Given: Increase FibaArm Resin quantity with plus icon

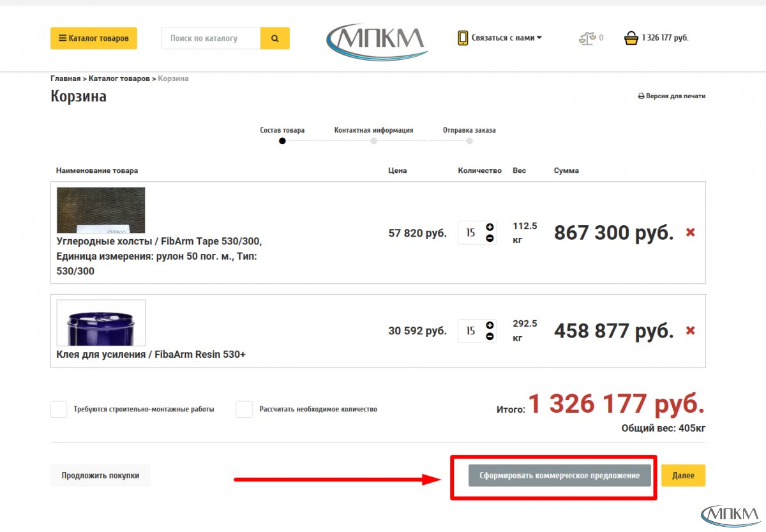Looking at the screenshot, I should [x=490, y=325].
